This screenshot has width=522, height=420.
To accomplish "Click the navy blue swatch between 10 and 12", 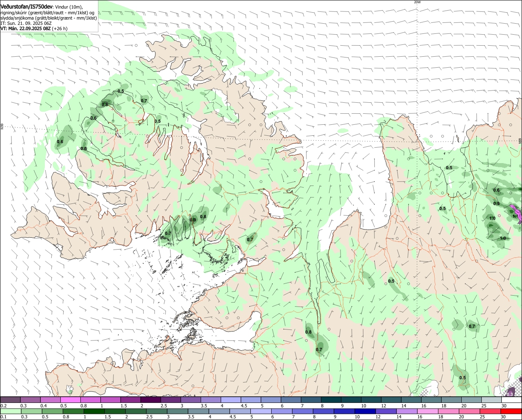I will pyautogui.click(x=364, y=411).
